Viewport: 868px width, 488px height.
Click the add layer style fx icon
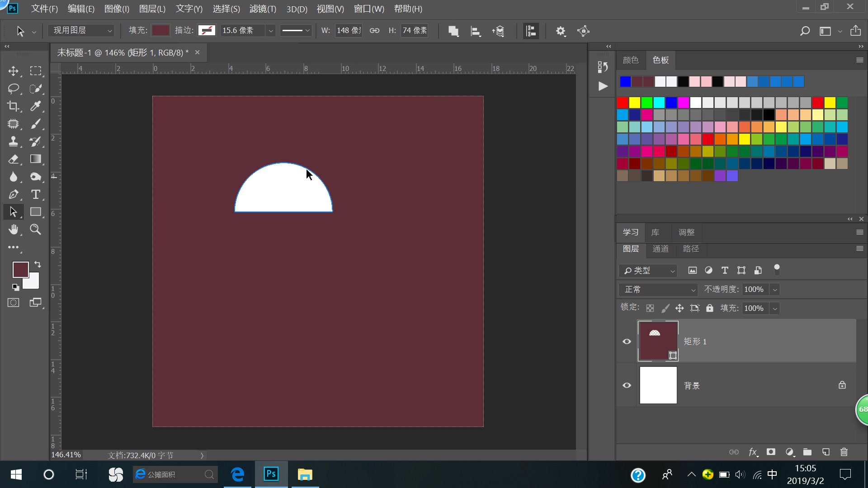click(x=753, y=452)
